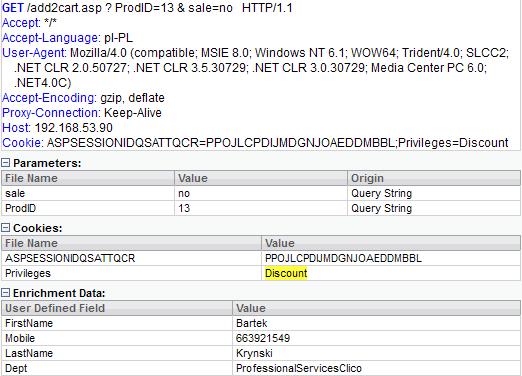Select the Privileges cookie name cell

click(131, 273)
